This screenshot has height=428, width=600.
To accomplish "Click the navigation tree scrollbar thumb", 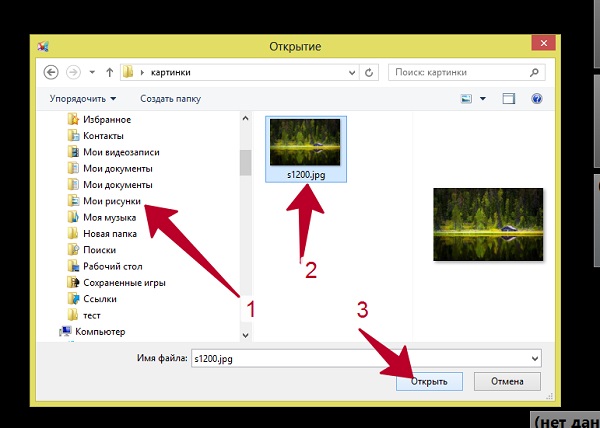I will [246, 163].
